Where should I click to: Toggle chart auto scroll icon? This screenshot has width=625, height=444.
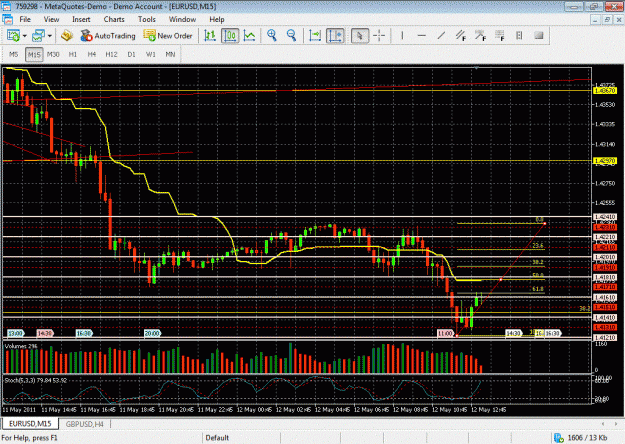pyautogui.click(x=315, y=36)
